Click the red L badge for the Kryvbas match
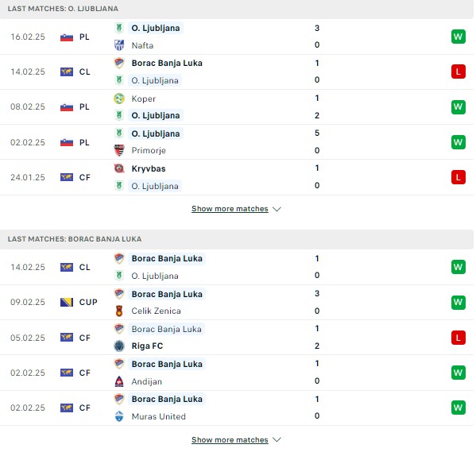The height and width of the screenshot is (456, 476). [458, 177]
